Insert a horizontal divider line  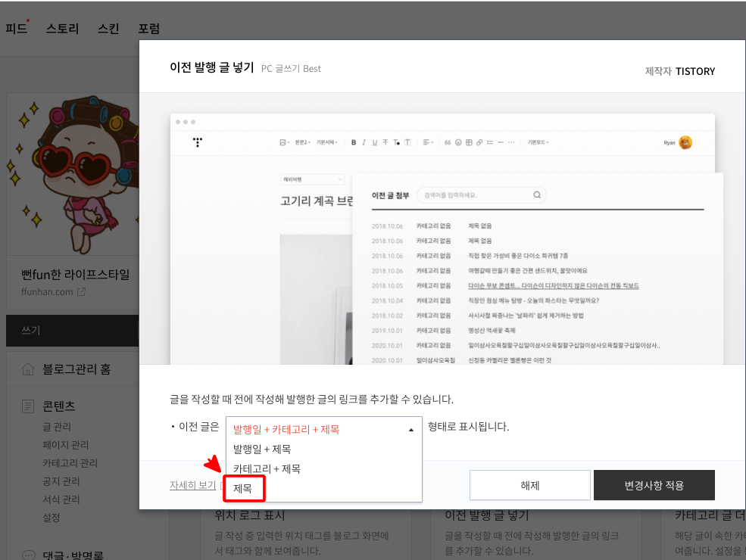point(499,142)
